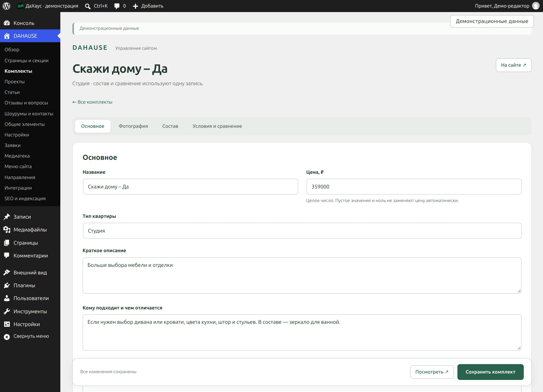Switch to the Основное tab
The width and height of the screenshot is (543, 392).
[x=93, y=126]
